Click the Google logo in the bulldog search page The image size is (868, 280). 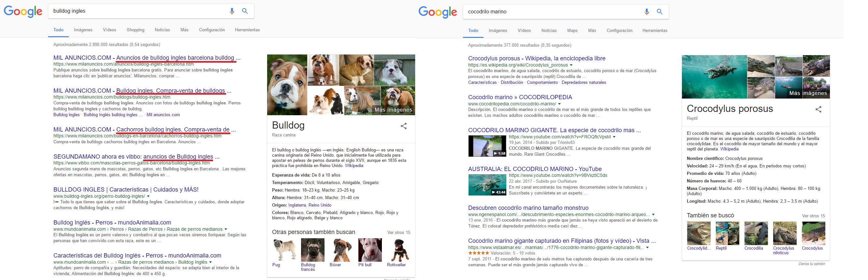pyautogui.click(x=23, y=11)
